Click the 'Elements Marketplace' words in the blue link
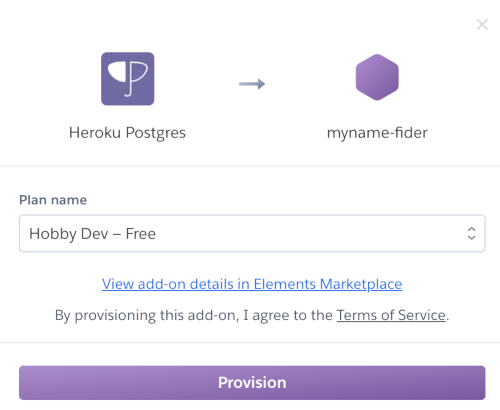The height and width of the screenshot is (410, 500). click(328, 284)
